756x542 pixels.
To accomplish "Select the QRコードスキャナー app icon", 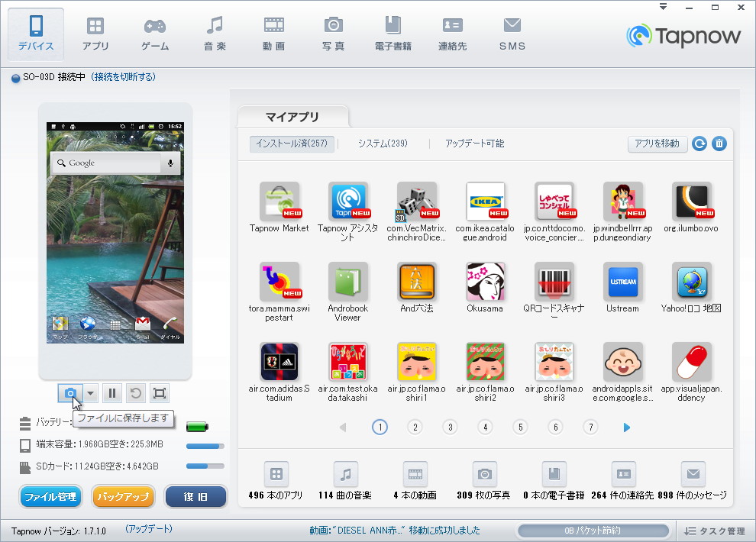I will (554, 282).
